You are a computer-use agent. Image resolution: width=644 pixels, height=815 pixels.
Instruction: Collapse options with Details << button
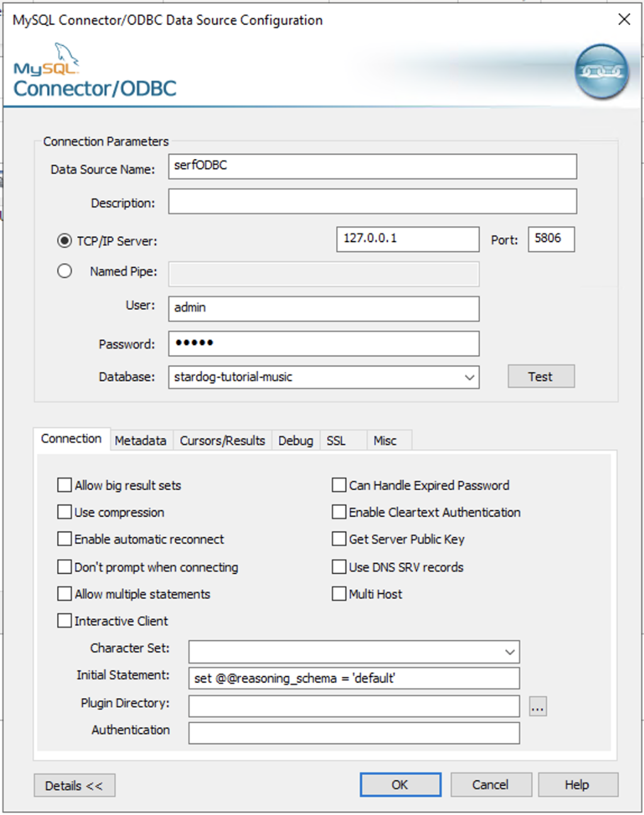click(74, 785)
